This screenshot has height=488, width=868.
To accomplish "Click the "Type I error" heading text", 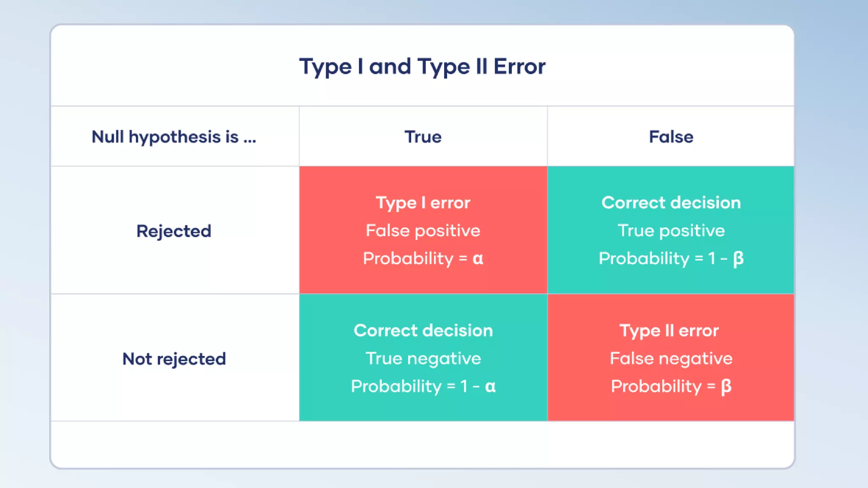I will click(423, 203).
